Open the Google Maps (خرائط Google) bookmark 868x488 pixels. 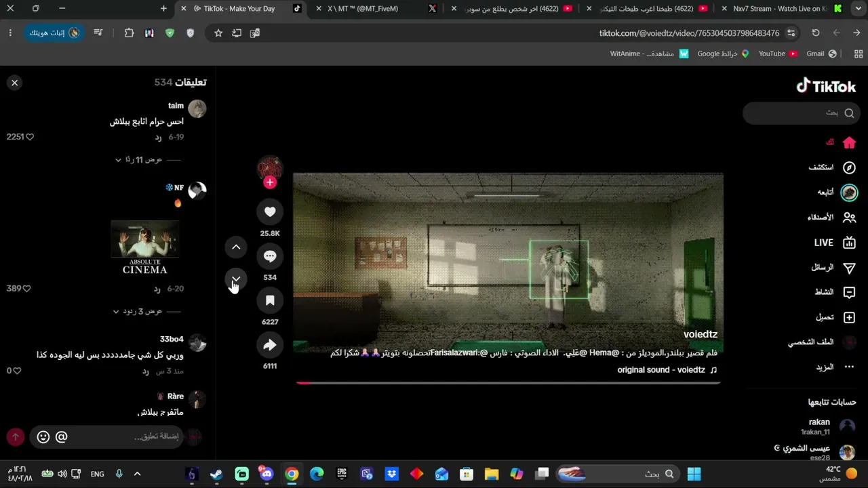click(724, 54)
